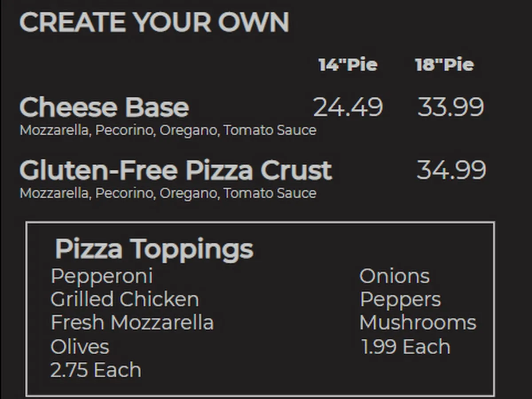Click the 34.99 Gluten-Free crust price

tap(451, 170)
